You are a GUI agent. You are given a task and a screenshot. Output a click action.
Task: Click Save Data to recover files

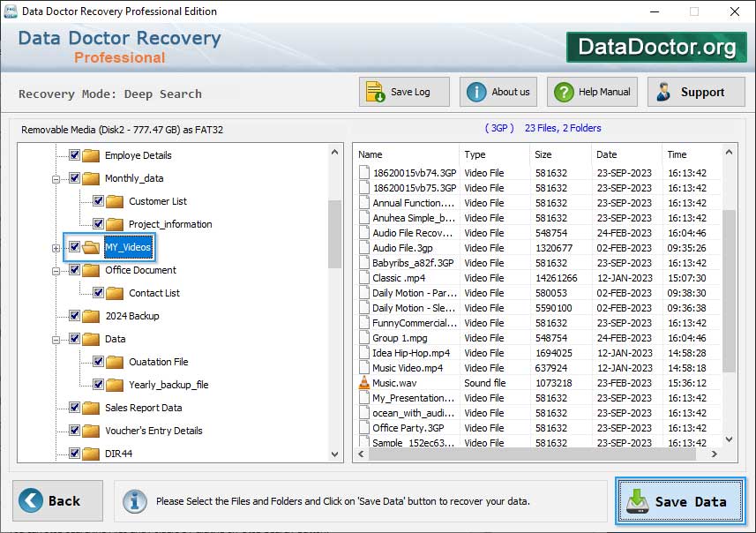[680, 501]
